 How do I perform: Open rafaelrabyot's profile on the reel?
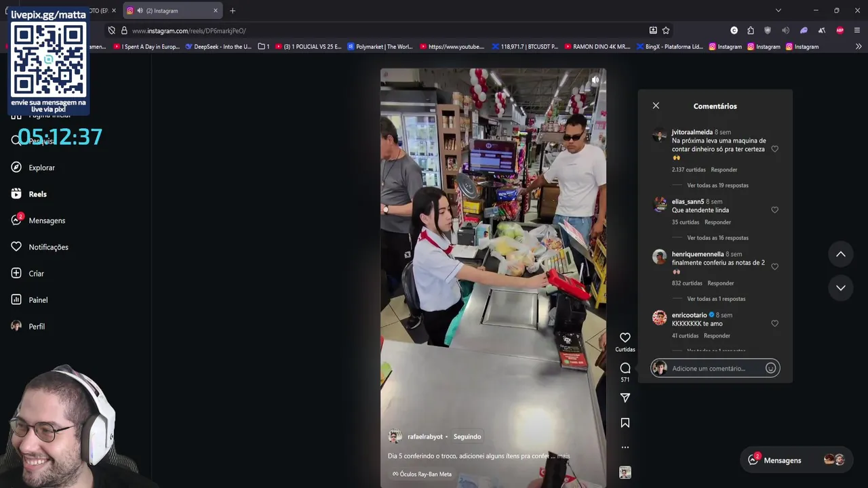point(425,436)
